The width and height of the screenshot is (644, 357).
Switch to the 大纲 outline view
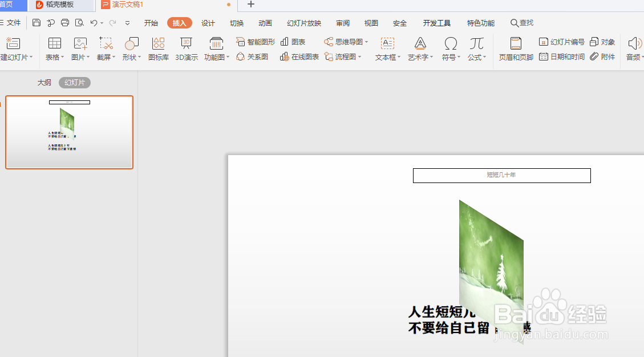tap(44, 82)
